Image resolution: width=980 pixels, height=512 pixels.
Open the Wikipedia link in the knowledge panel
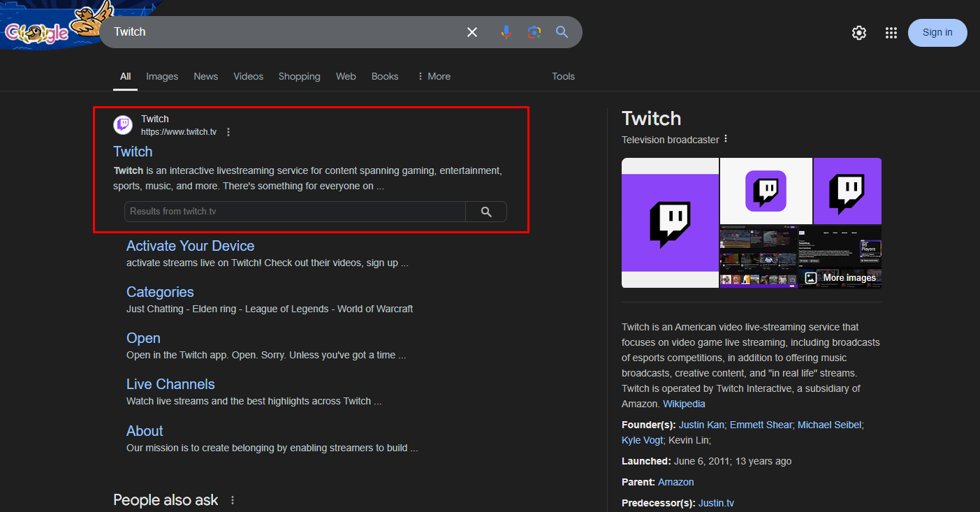coord(684,404)
